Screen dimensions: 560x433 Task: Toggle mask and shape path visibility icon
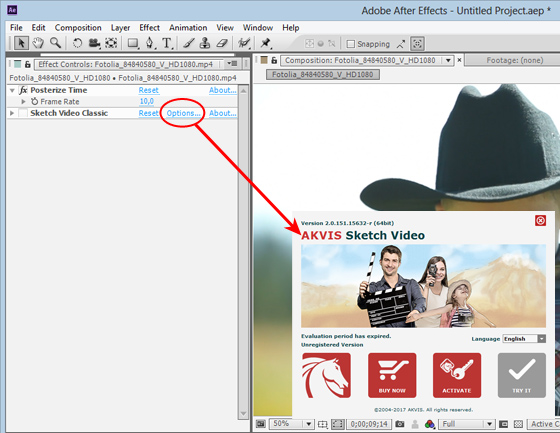pyautogui.click(x=337, y=424)
